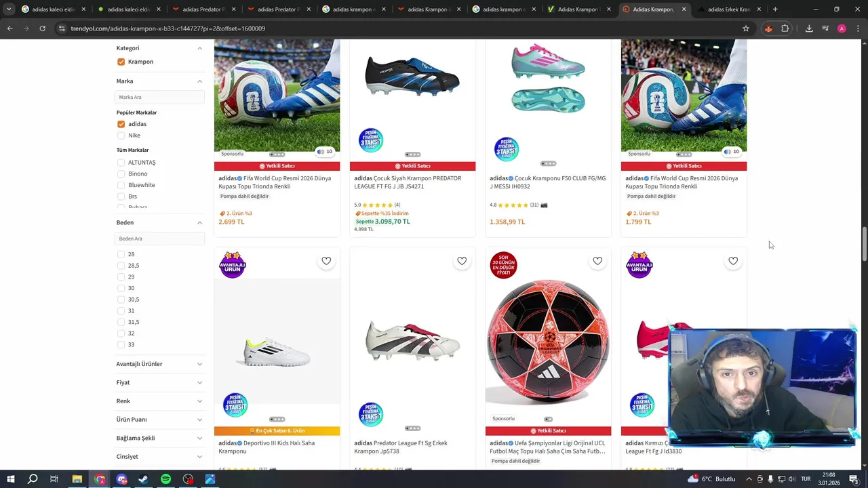Switch to first 'adidas kaleci eldiv' tab
Viewport: 868px width, 488px height.
(x=54, y=9)
